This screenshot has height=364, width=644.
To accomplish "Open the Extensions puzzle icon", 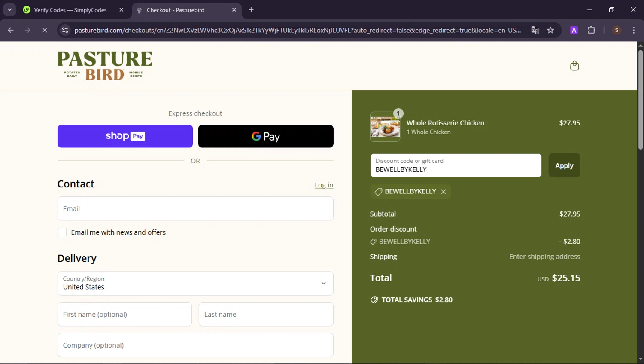I will [x=592, y=30].
